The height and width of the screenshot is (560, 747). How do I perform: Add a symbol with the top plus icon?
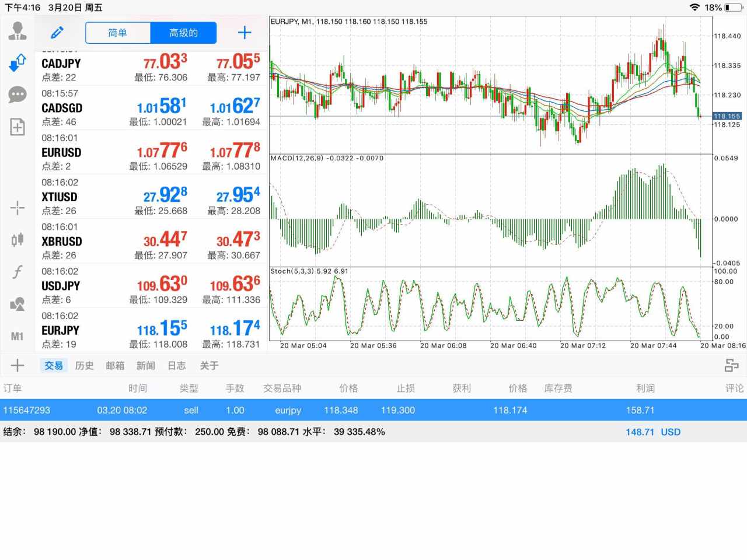[x=245, y=33]
